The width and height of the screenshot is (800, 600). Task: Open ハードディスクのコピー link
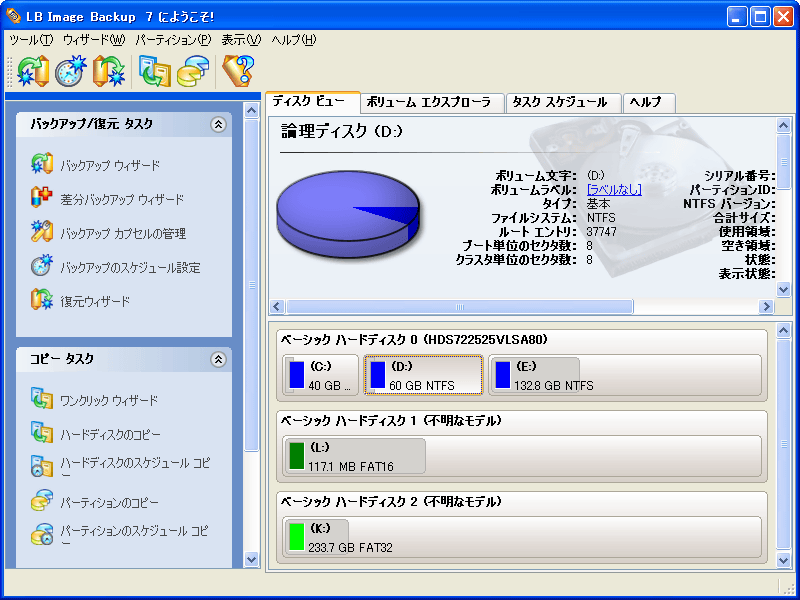(x=111, y=435)
